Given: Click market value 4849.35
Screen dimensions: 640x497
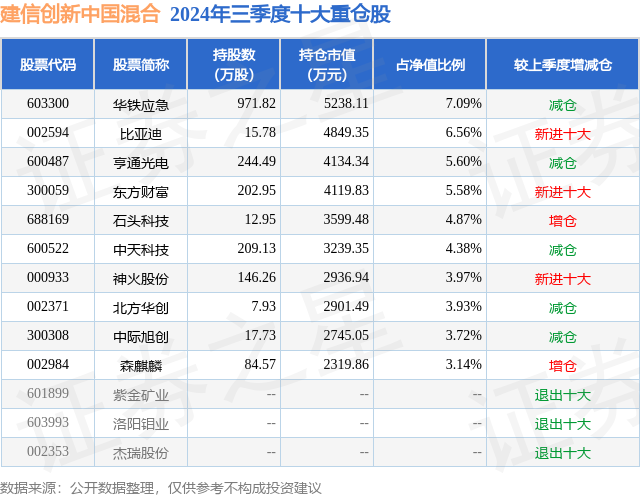Looking at the screenshot, I should [x=346, y=133].
